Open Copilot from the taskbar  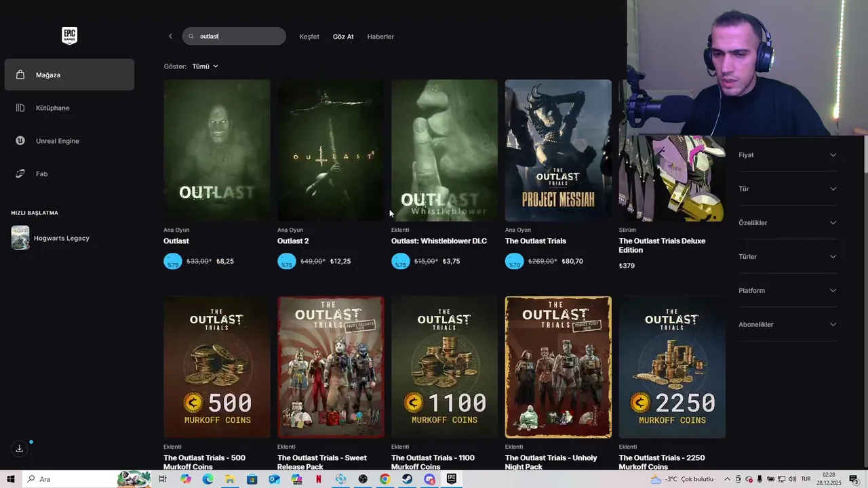click(x=186, y=479)
